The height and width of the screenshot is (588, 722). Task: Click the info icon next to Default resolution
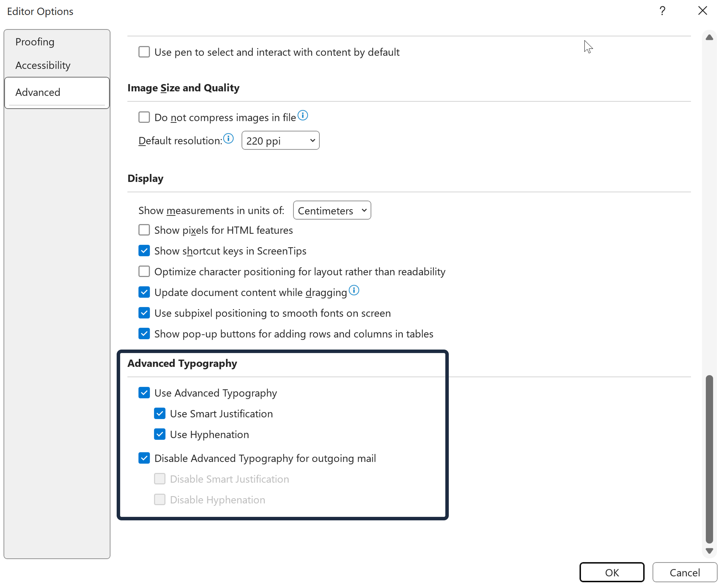click(229, 139)
